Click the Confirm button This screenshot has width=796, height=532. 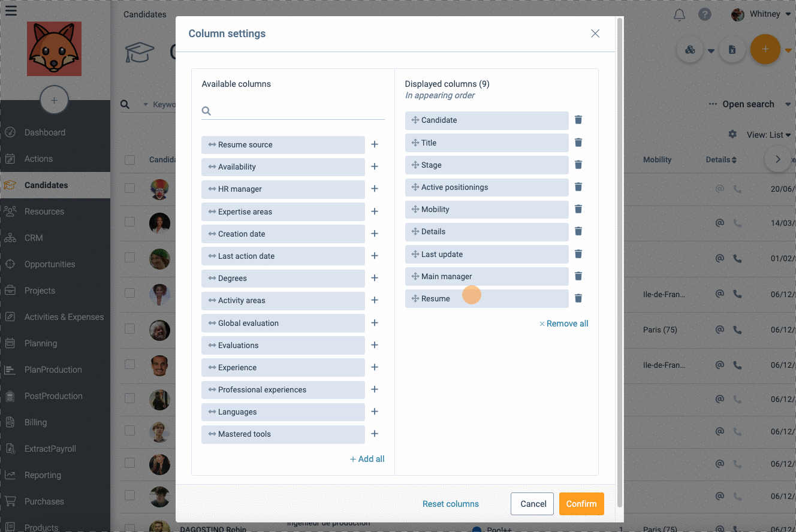coord(581,504)
